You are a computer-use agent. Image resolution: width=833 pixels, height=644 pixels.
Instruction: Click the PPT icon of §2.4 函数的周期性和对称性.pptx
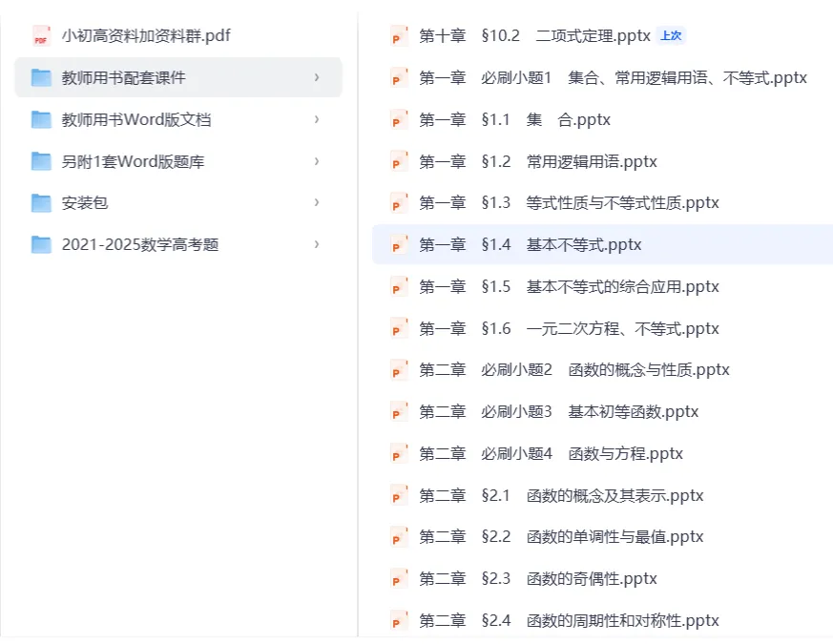coord(399,620)
